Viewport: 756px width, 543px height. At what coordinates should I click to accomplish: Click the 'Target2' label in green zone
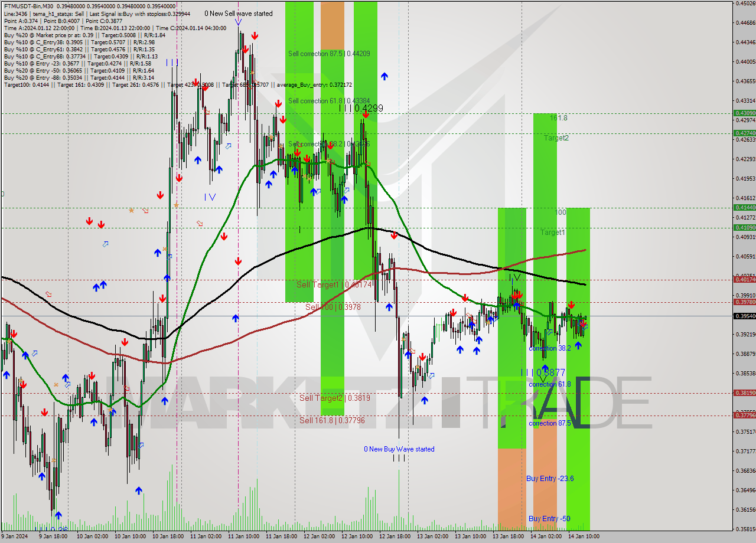point(556,138)
